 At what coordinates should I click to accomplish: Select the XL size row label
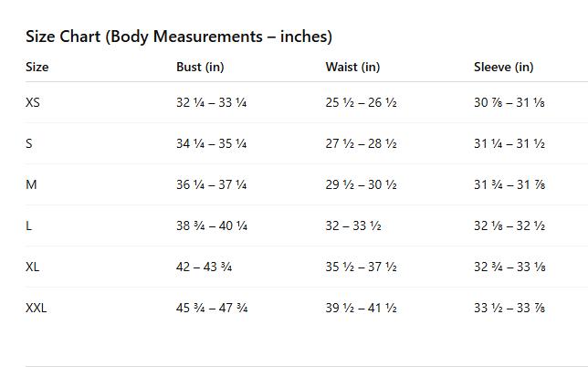(x=33, y=267)
